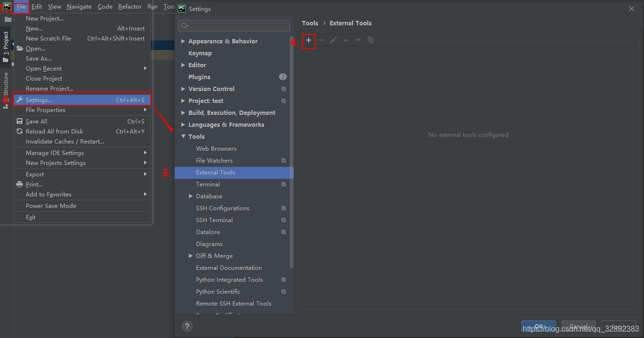This screenshot has width=644, height=338.
Task: Click the OK button in Settings
Action: click(539, 327)
